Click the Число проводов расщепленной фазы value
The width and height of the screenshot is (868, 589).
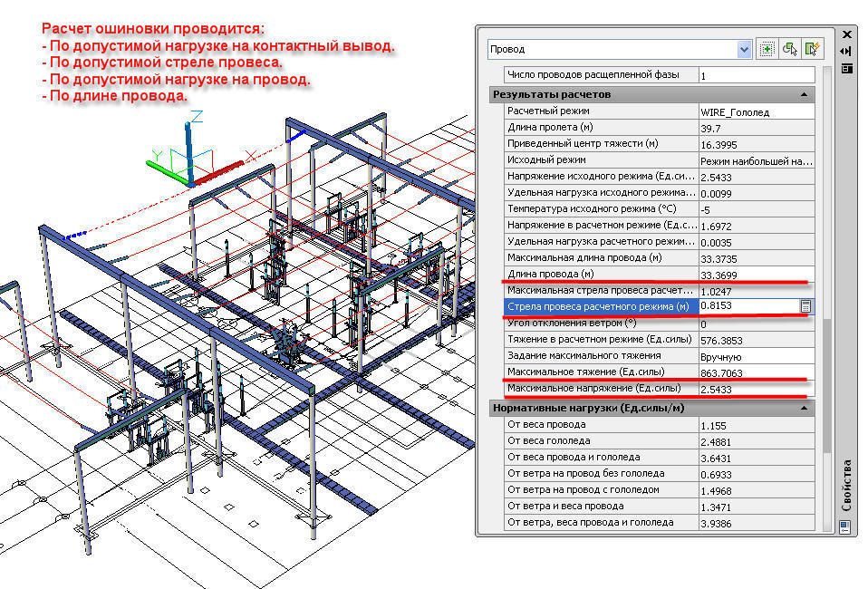pyautogui.click(x=754, y=76)
